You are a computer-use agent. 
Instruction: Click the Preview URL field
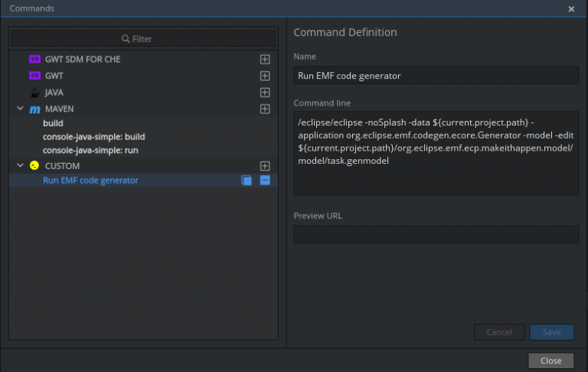point(436,234)
